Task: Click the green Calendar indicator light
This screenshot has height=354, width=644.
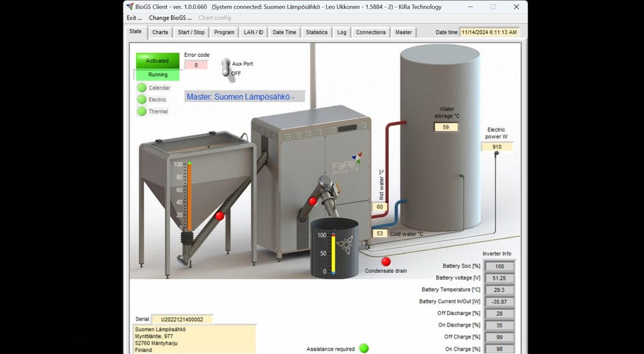Action: (x=142, y=87)
